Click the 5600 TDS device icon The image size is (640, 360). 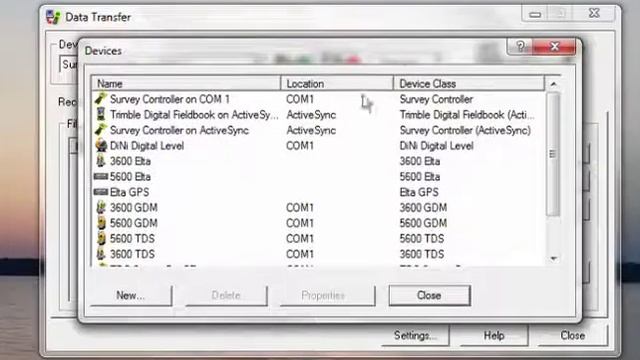(101, 238)
